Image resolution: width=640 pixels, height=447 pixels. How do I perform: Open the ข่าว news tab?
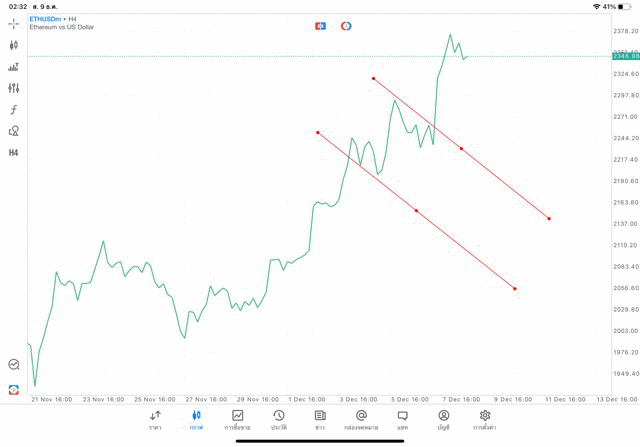click(320, 420)
